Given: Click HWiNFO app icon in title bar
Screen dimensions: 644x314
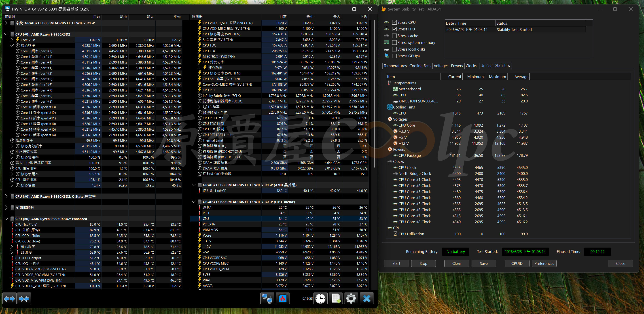Looking at the screenshot, I should pos(7,9).
